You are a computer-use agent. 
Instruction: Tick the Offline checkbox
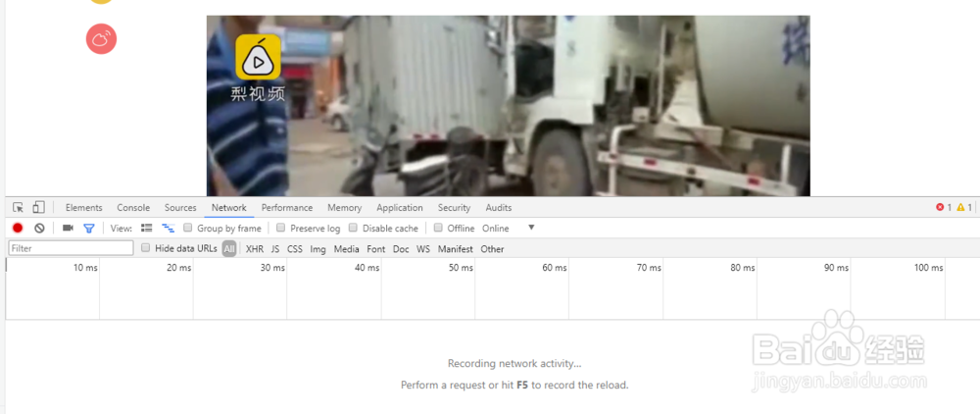click(438, 228)
